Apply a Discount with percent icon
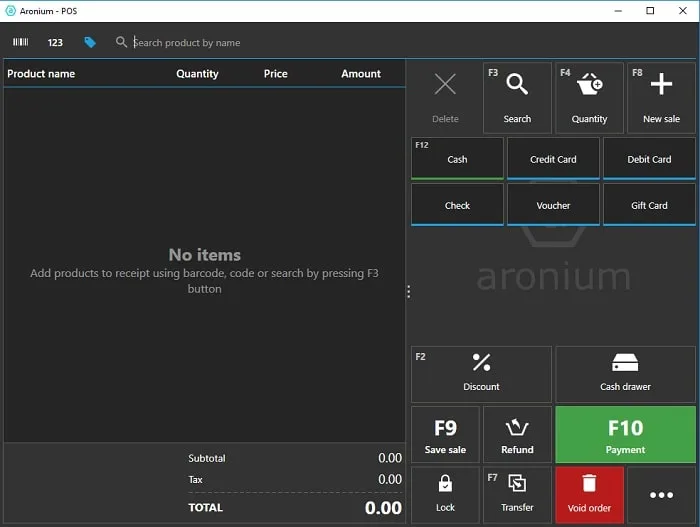The width and height of the screenshot is (700, 527). coord(481,374)
